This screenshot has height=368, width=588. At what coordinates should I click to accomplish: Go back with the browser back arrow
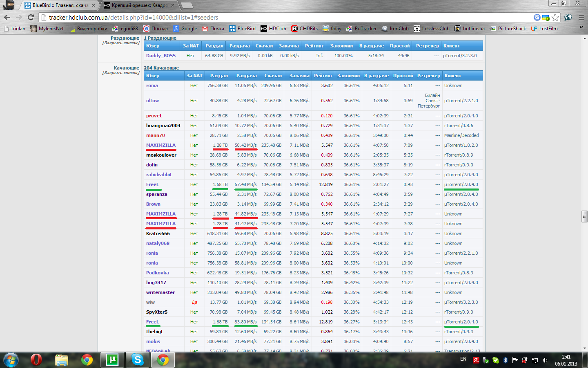(7, 17)
